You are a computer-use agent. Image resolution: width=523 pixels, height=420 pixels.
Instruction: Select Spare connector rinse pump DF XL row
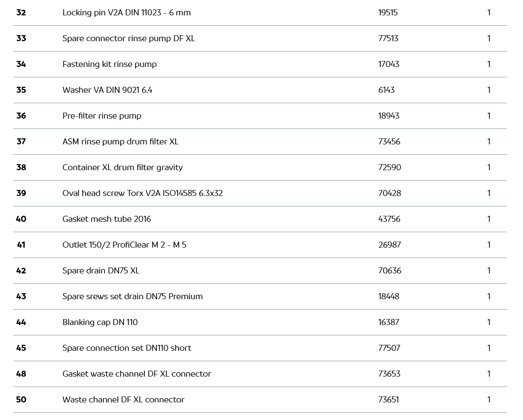point(128,38)
